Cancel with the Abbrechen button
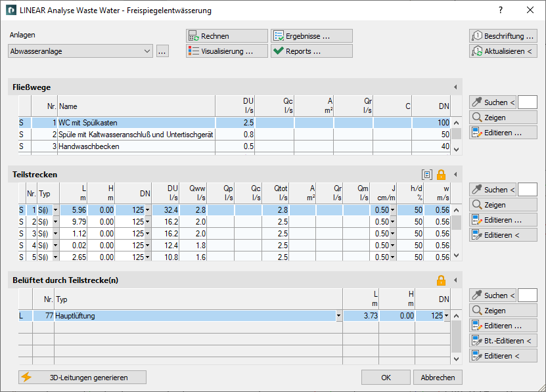 [438, 378]
